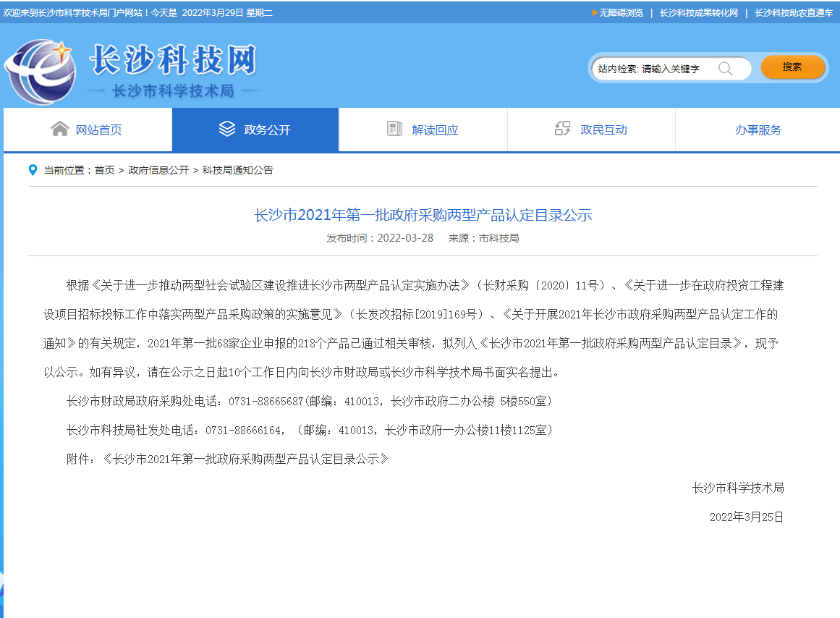Viewport: 840px width, 618px height.
Task: Click the blue article title heading
Action: point(423,215)
